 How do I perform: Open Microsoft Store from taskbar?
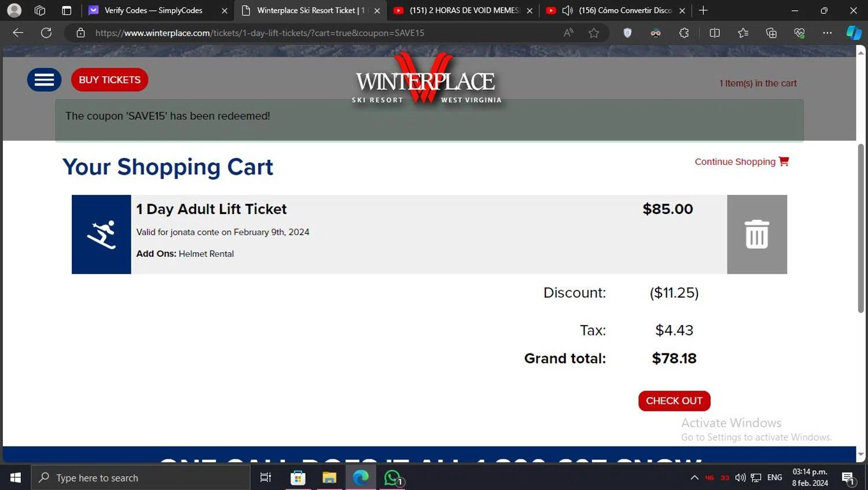(298, 478)
